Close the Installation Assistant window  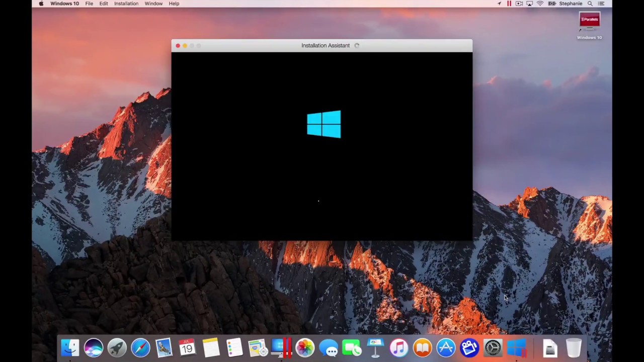coord(178,46)
